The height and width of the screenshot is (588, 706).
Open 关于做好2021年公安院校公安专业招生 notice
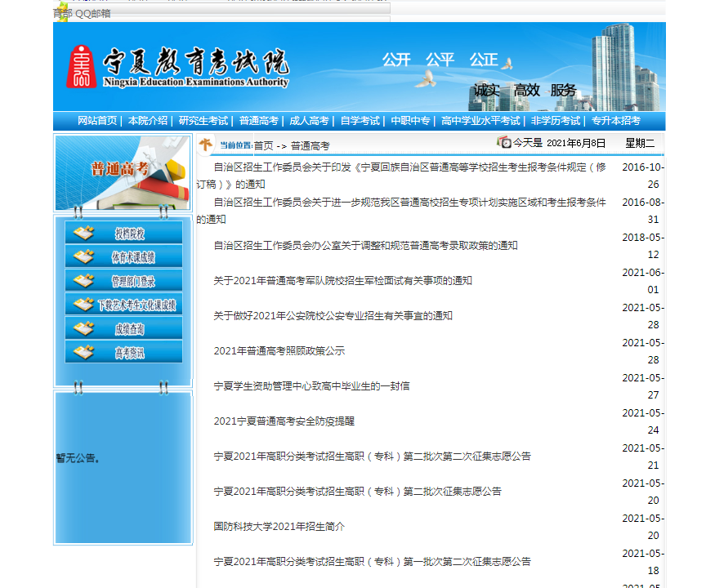[333, 316]
